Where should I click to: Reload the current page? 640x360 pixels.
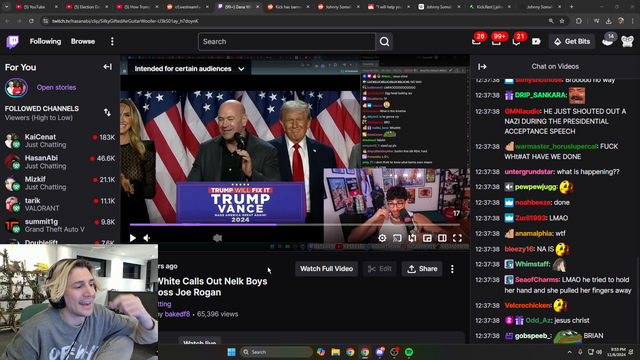coord(31,21)
